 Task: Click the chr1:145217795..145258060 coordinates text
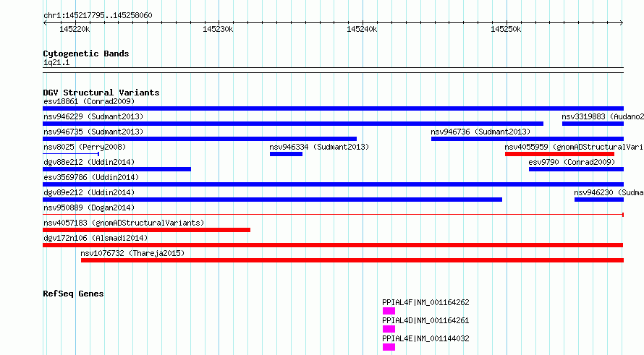(98, 16)
